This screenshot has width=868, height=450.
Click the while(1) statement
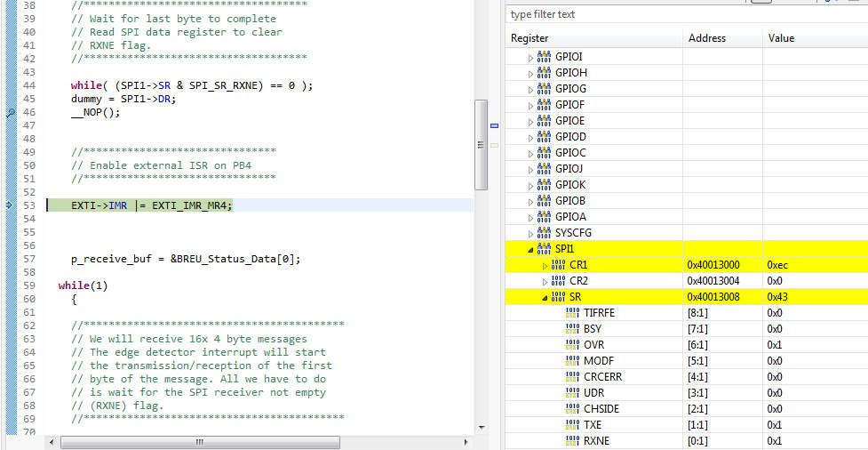pos(83,286)
